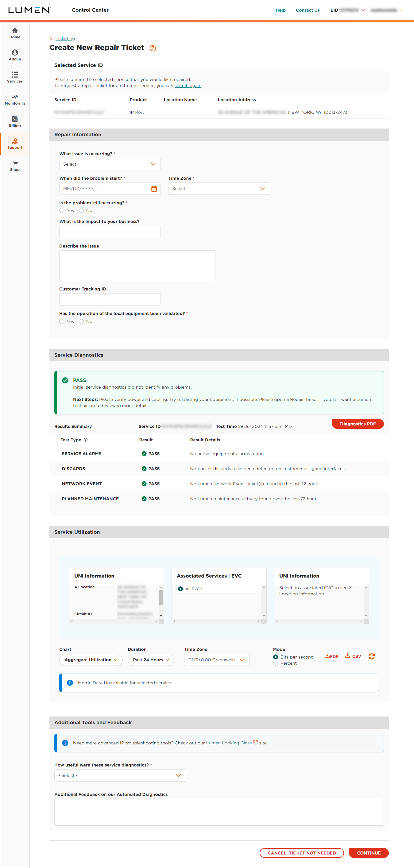414x868 pixels.
Task: Choose Percent mode
Action: pyautogui.click(x=276, y=663)
